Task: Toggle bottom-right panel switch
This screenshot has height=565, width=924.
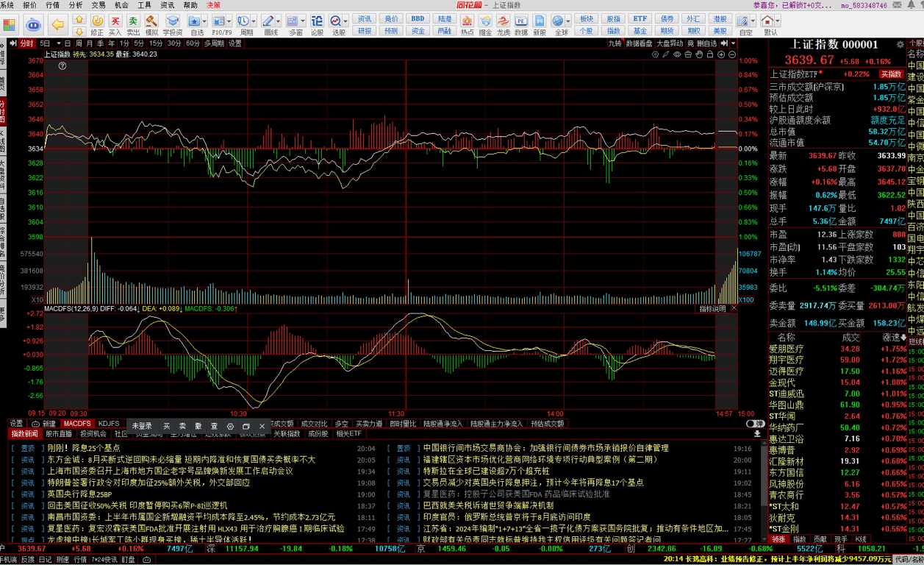Action: pyautogui.click(x=755, y=424)
